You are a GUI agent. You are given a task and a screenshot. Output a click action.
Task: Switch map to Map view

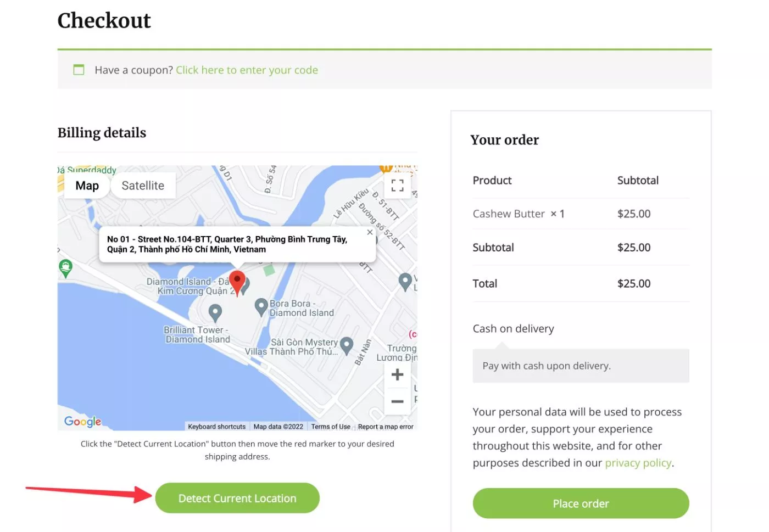(x=87, y=186)
